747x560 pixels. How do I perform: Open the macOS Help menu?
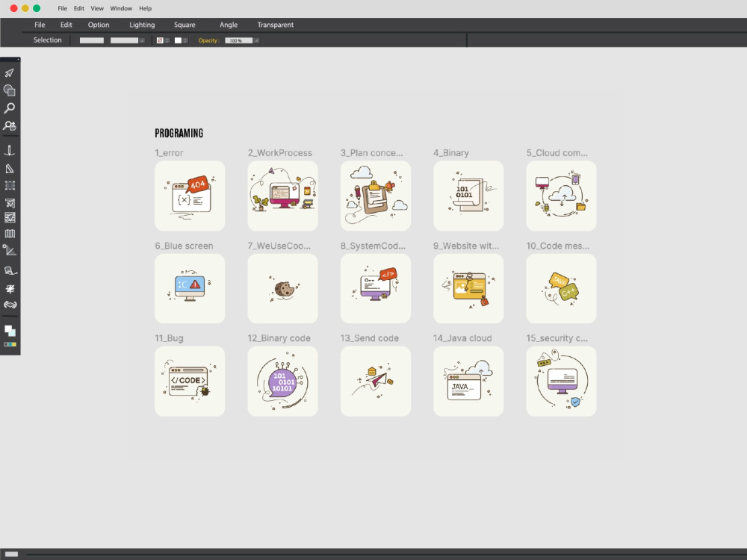[x=146, y=8]
